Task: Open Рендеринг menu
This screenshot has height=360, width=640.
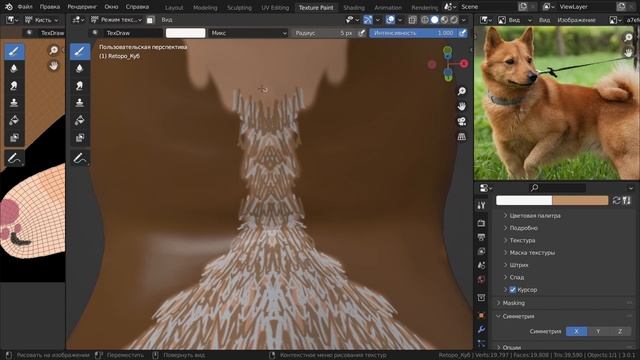Action: click(x=82, y=7)
